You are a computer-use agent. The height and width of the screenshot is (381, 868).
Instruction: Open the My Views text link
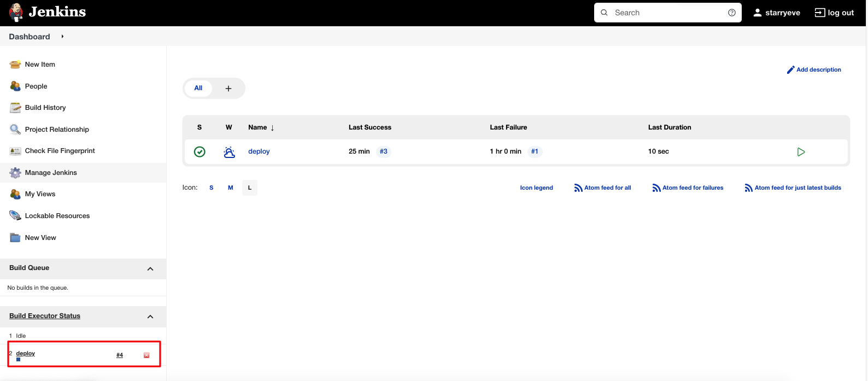tap(40, 194)
